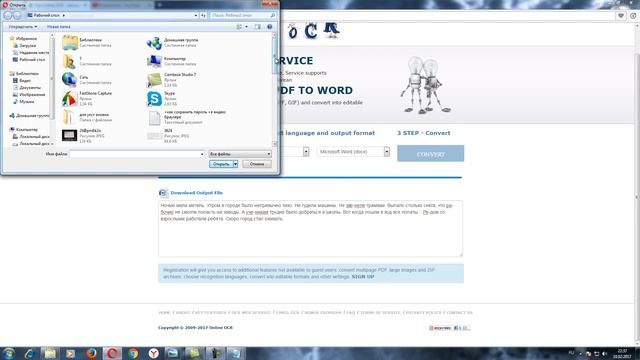Switch to Opera in the taskbar
Image resolution: width=640 pixels, height=360 pixels.
[x=112, y=353]
